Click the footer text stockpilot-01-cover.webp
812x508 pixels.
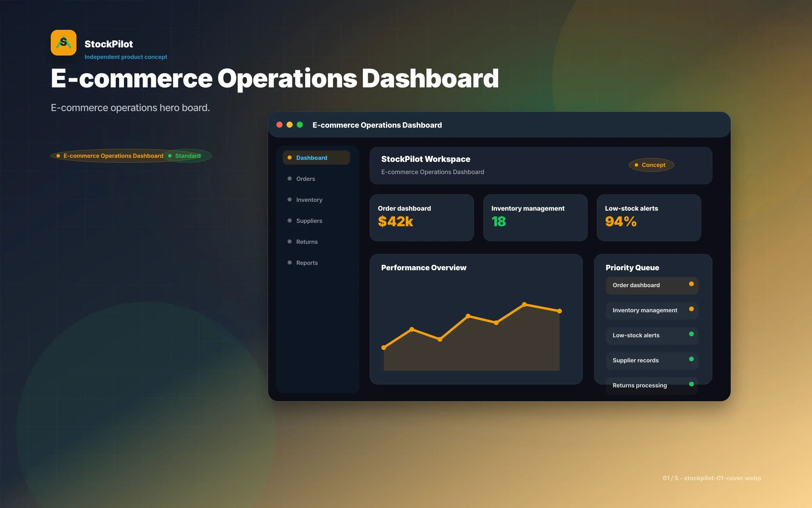[x=722, y=478]
